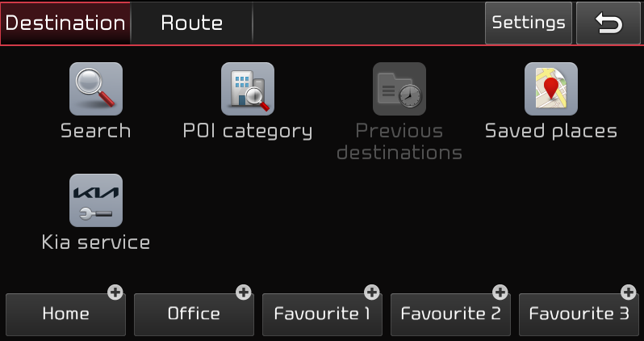The image size is (644, 341).
Task: Open Saved places map pin icon
Action: 550,89
